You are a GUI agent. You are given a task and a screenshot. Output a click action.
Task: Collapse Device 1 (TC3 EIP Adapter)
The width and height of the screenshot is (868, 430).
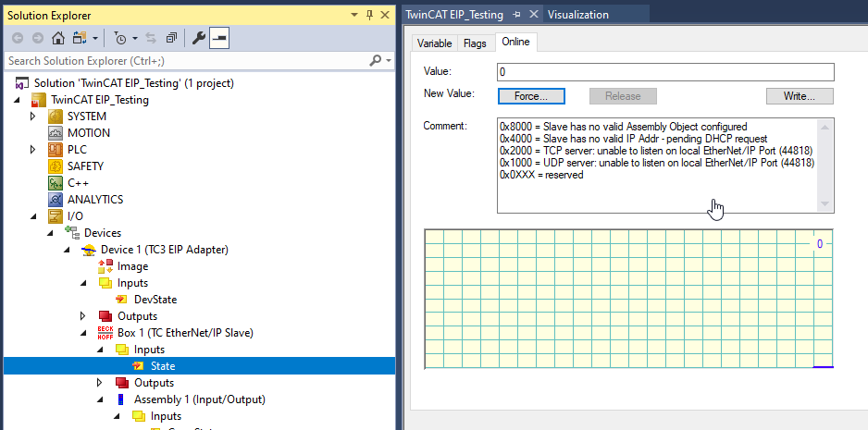pyautogui.click(x=66, y=250)
